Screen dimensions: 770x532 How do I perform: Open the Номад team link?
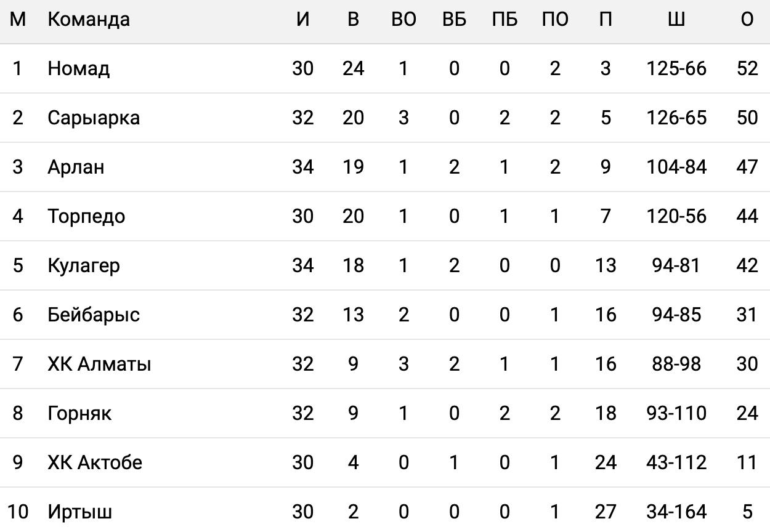(79, 68)
